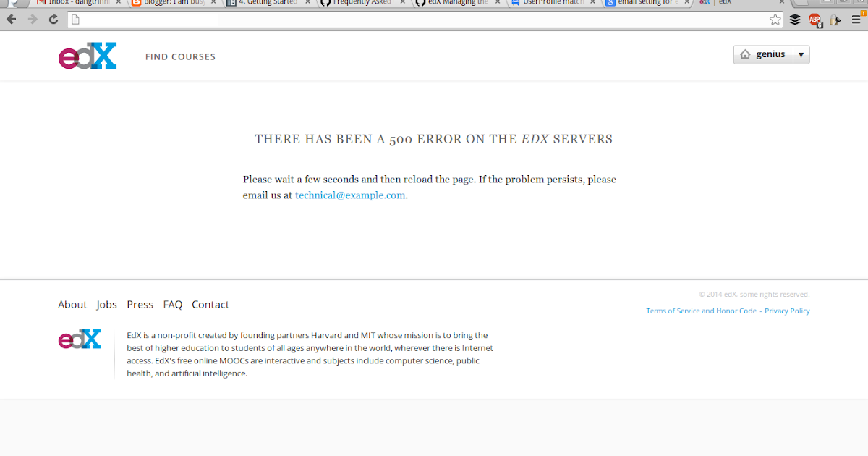Click the edX logo in the footer
Screen dimensions: 868x456
pos(80,339)
